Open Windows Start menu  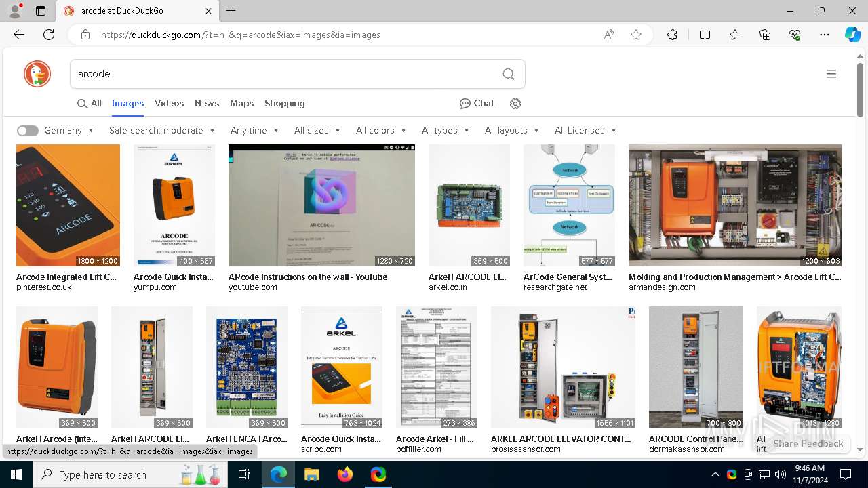16,474
